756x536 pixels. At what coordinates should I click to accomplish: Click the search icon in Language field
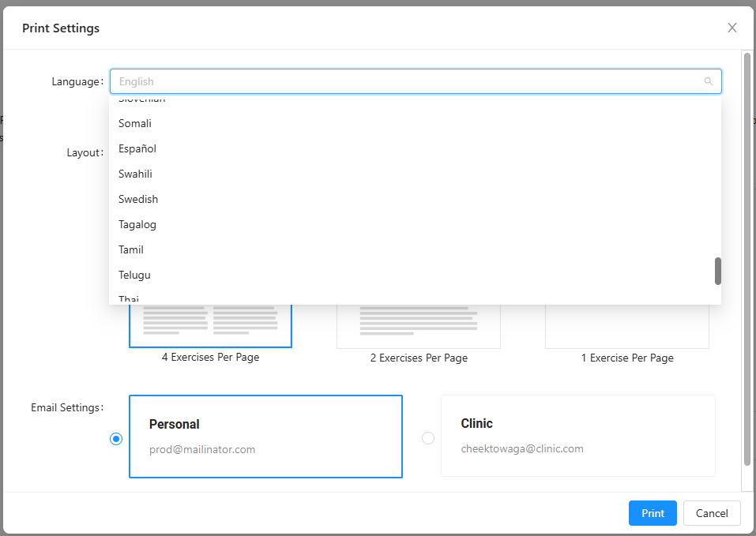tap(708, 81)
